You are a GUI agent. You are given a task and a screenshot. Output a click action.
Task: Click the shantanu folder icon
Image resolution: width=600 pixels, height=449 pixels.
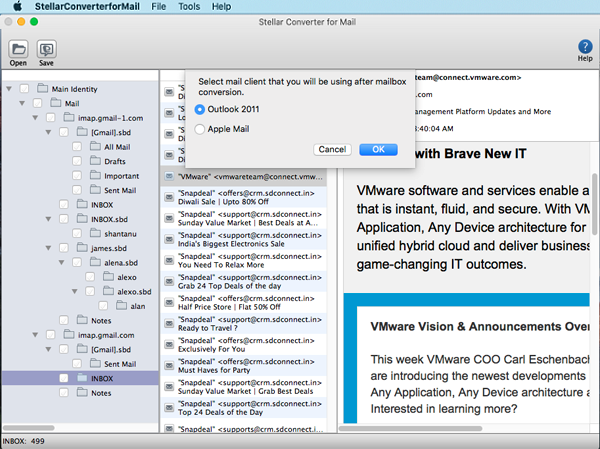(95, 233)
